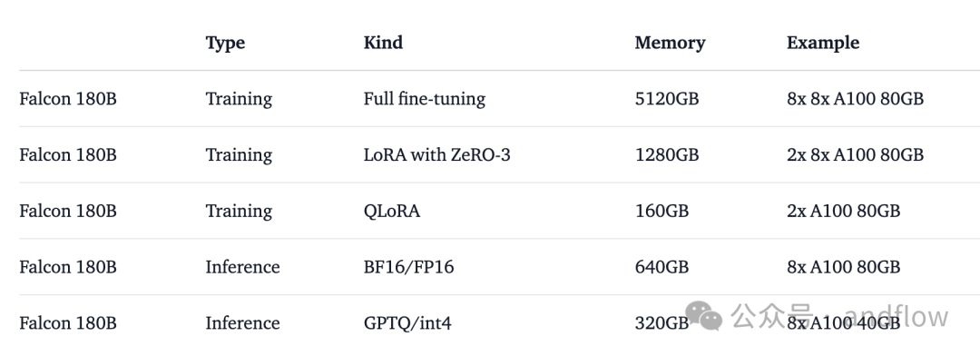Viewport: 980px width, 356px height.
Task: Click Falcon 180B in the first row
Action: point(68,99)
